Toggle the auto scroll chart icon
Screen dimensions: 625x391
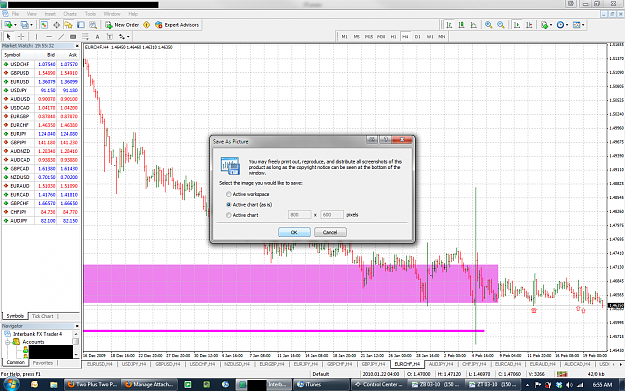(x=517, y=25)
